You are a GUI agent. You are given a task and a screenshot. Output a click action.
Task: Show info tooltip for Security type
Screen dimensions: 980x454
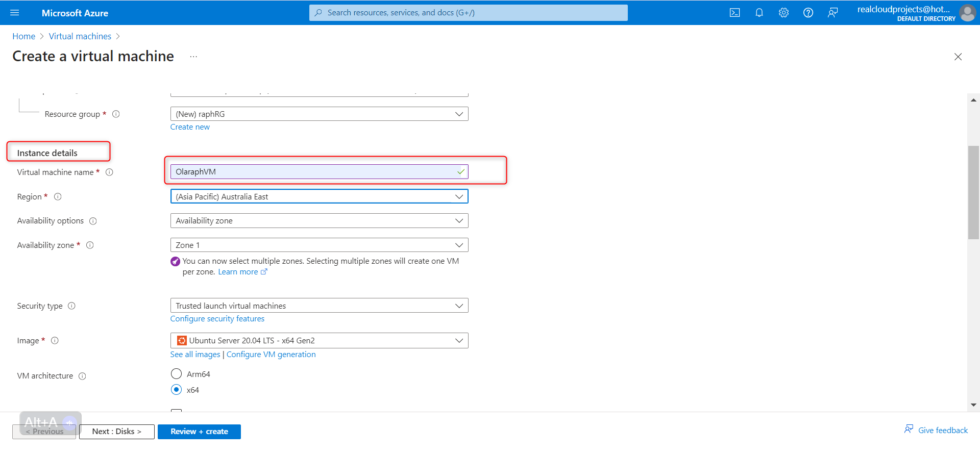(x=71, y=306)
